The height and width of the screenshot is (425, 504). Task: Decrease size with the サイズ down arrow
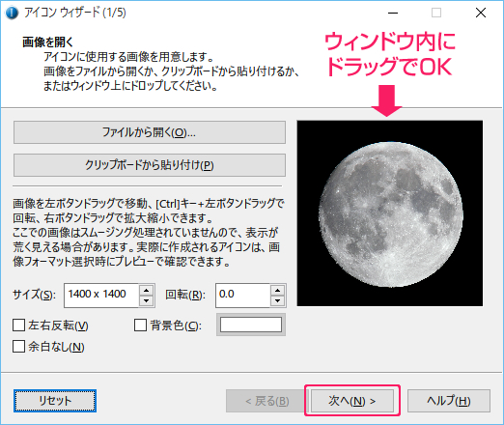(x=147, y=300)
